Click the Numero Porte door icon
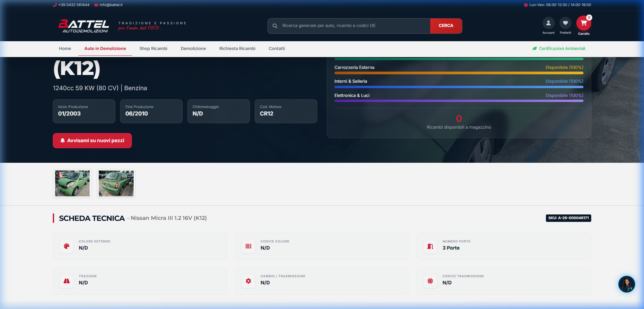Viewport: 644px width, 309px height. coord(430,246)
